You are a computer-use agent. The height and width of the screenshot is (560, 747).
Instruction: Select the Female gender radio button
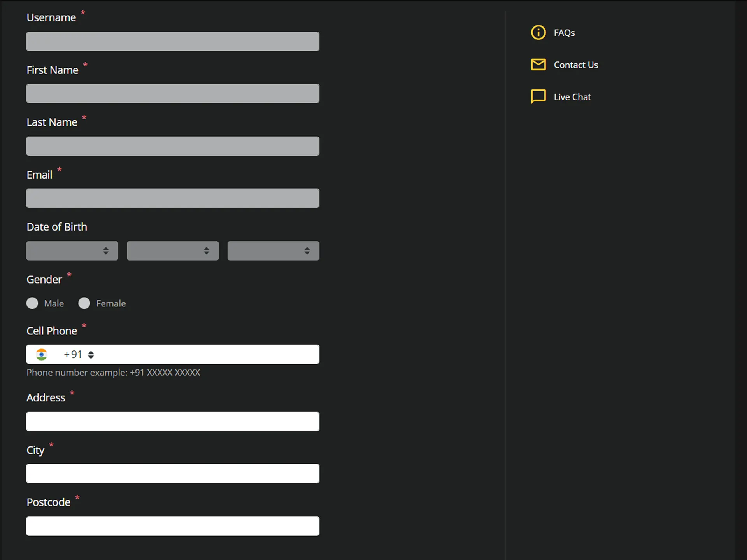[84, 303]
